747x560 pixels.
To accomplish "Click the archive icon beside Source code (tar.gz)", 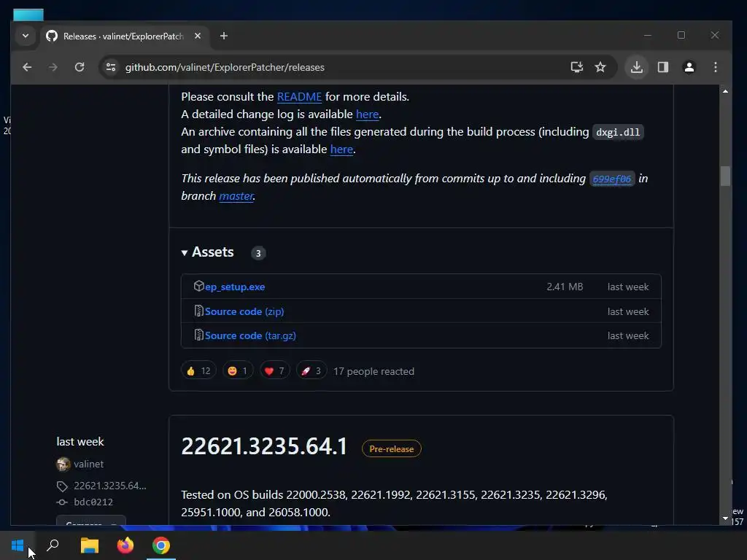I will click(198, 335).
